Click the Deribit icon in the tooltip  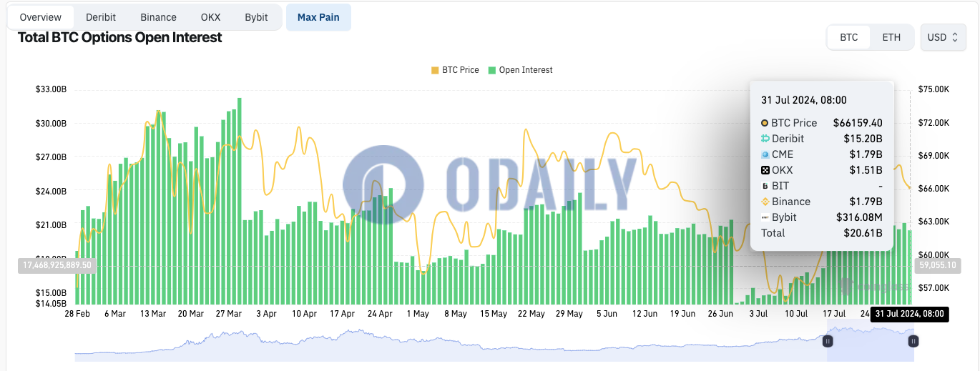coord(765,139)
